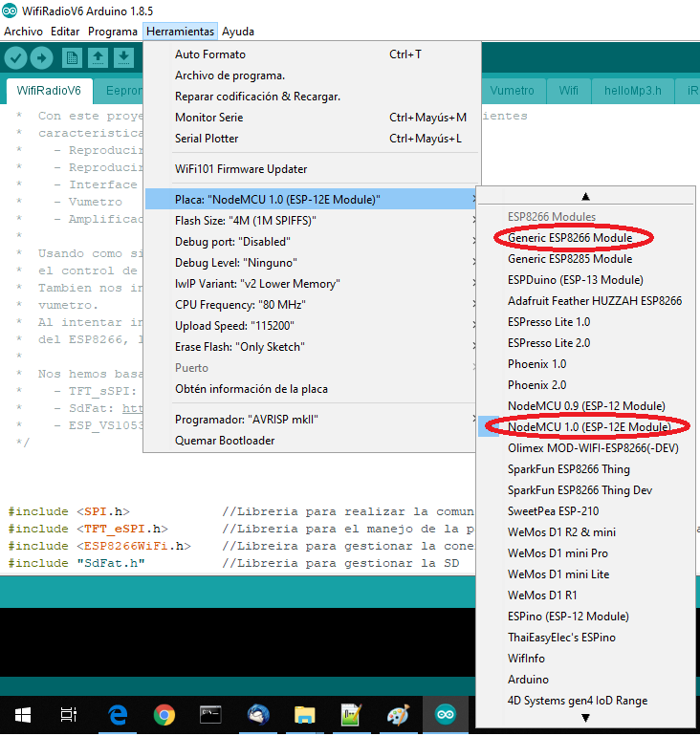
Task: Choose Phoenix 2.0 board
Action: click(585, 385)
